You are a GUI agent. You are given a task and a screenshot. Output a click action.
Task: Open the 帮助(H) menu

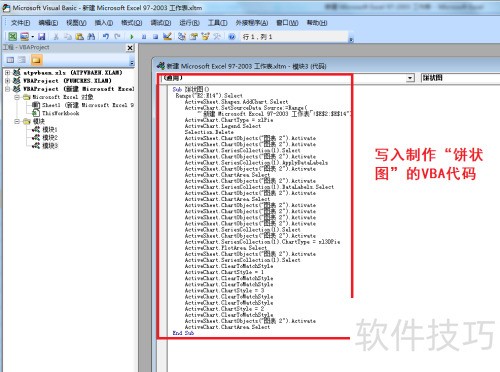(317, 23)
